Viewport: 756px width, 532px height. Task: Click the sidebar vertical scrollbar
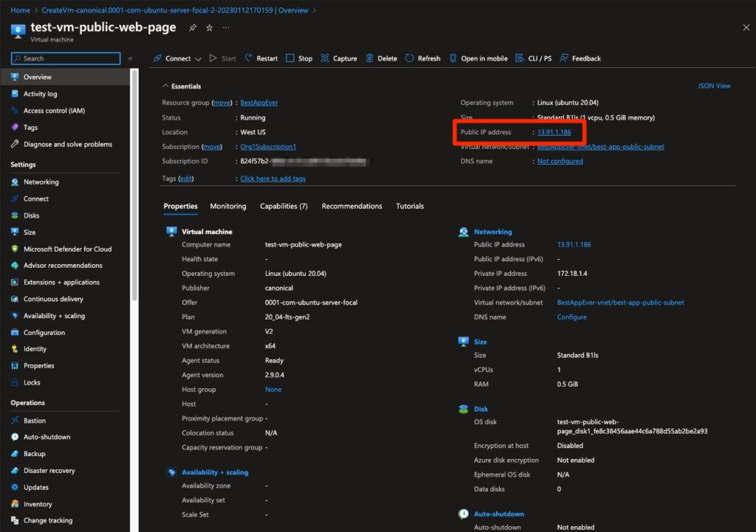pos(134,185)
